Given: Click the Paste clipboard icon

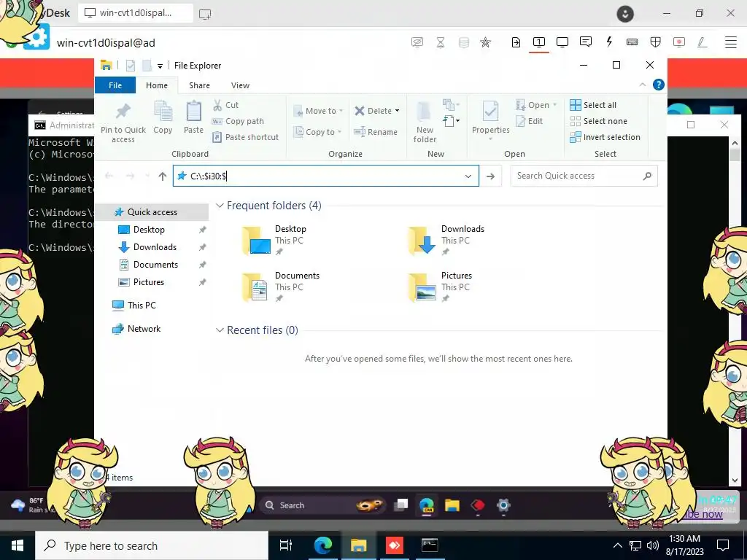Looking at the screenshot, I should (193, 117).
